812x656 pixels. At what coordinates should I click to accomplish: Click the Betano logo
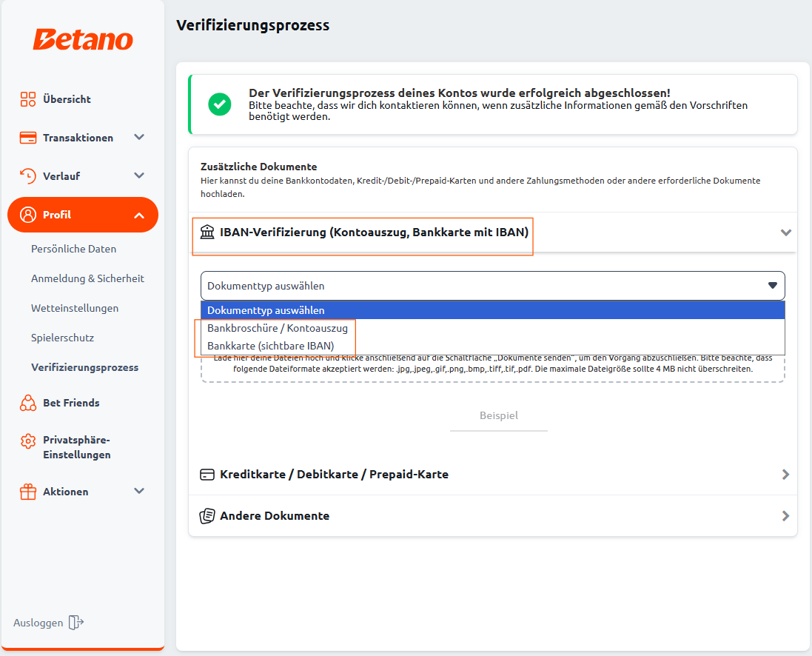83,39
